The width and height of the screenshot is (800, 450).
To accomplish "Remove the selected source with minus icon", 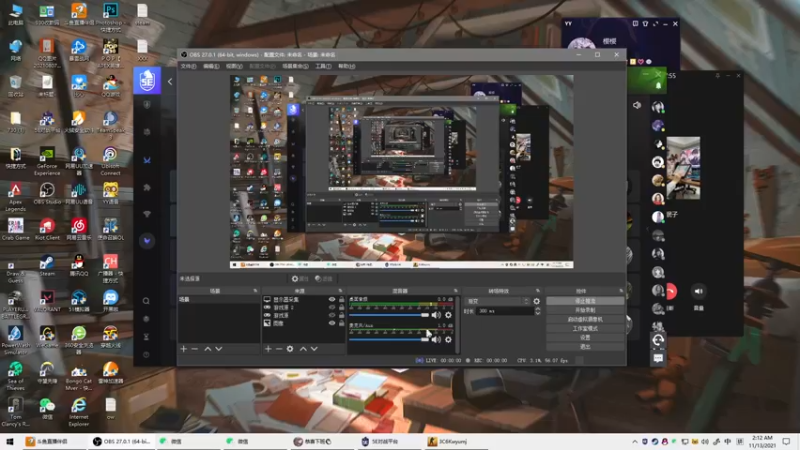I will [279, 349].
